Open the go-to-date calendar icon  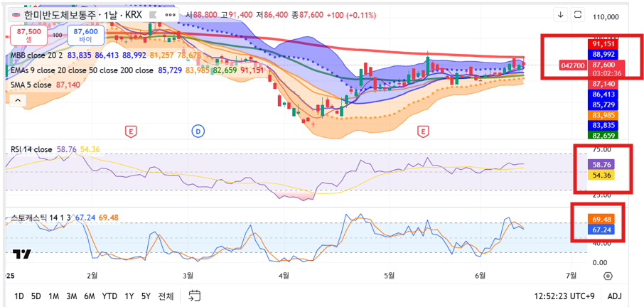pos(195,296)
